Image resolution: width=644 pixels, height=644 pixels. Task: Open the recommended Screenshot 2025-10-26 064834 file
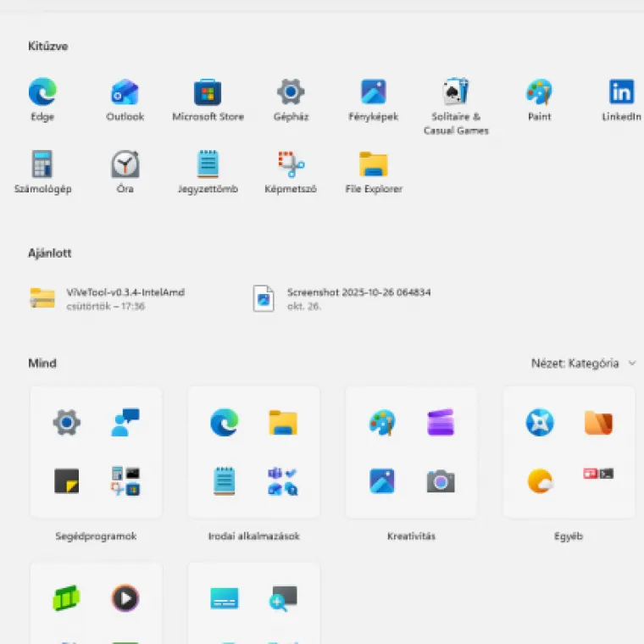click(x=342, y=298)
